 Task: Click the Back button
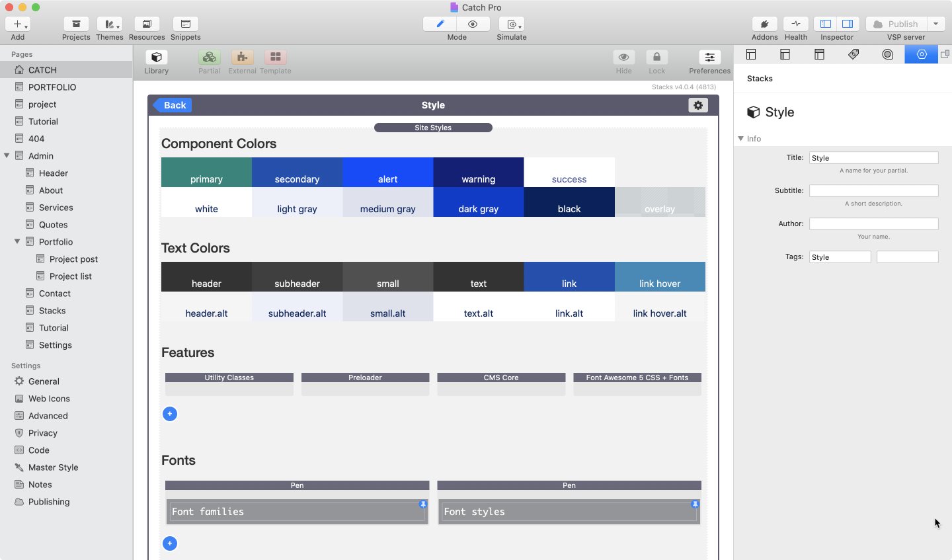[x=173, y=105]
